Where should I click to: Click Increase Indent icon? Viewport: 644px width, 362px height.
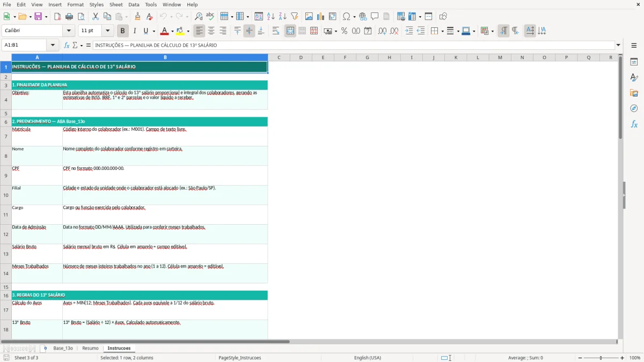click(x=409, y=31)
